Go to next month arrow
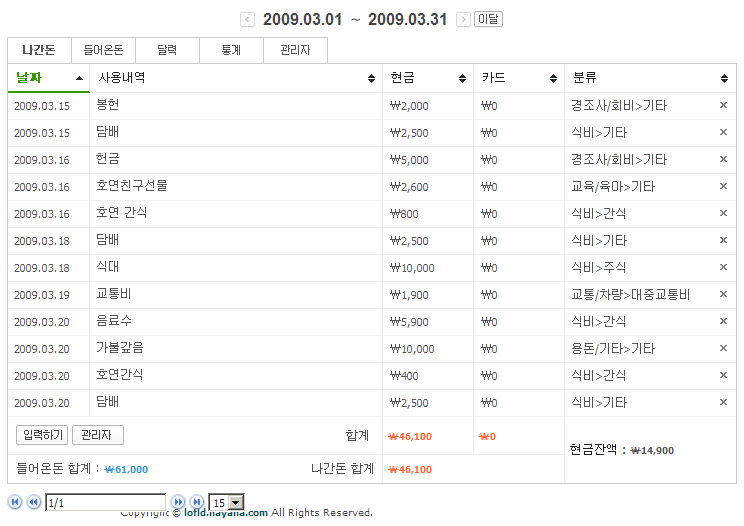744x526 pixels. pos(463,20)
